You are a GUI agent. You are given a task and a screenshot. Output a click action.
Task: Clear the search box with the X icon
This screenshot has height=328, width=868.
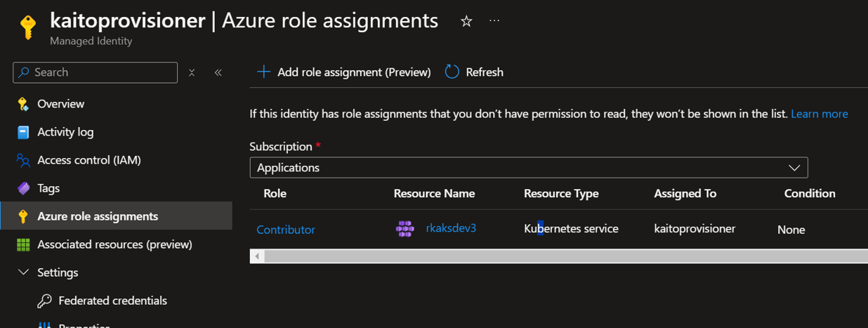click(x=192, y=72)
